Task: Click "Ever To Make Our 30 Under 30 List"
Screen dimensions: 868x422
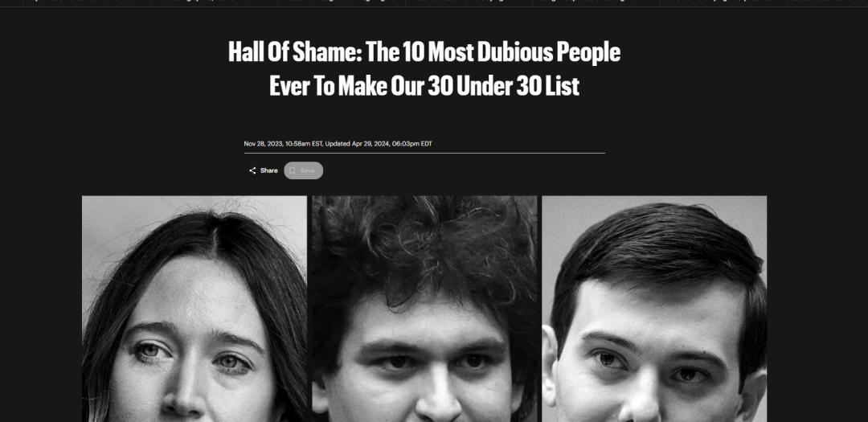Action: 424,86
